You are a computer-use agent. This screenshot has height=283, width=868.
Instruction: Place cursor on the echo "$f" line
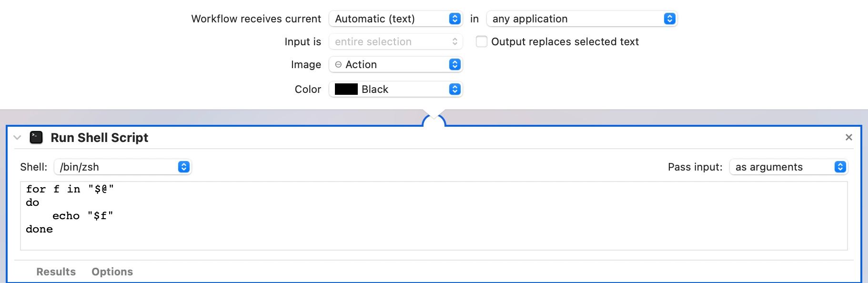point(83,216)
